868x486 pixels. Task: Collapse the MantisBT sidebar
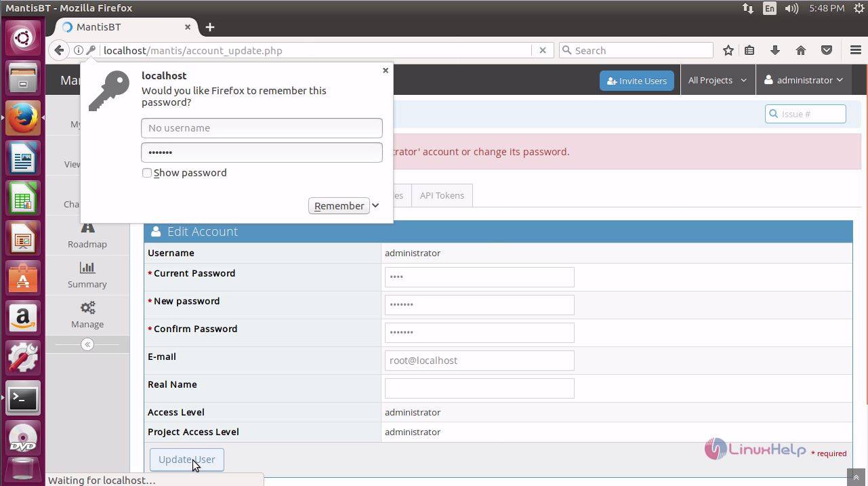(x=87, y=344)
